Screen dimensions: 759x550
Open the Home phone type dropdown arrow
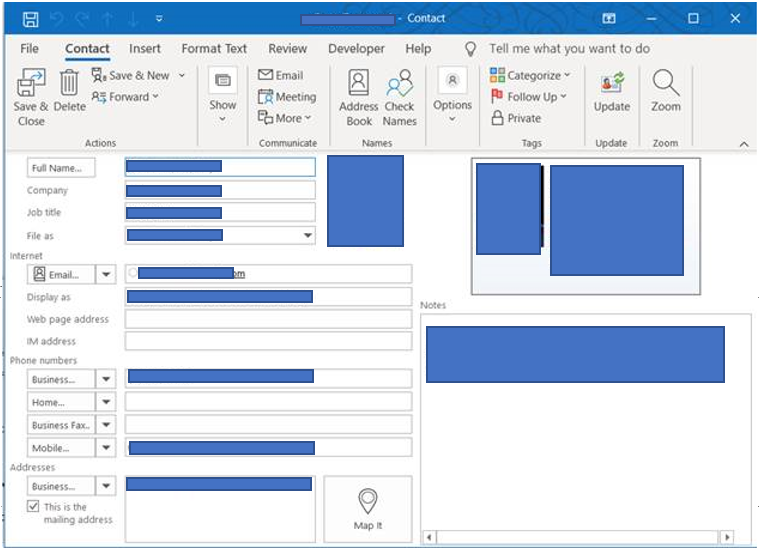(106, 402)
